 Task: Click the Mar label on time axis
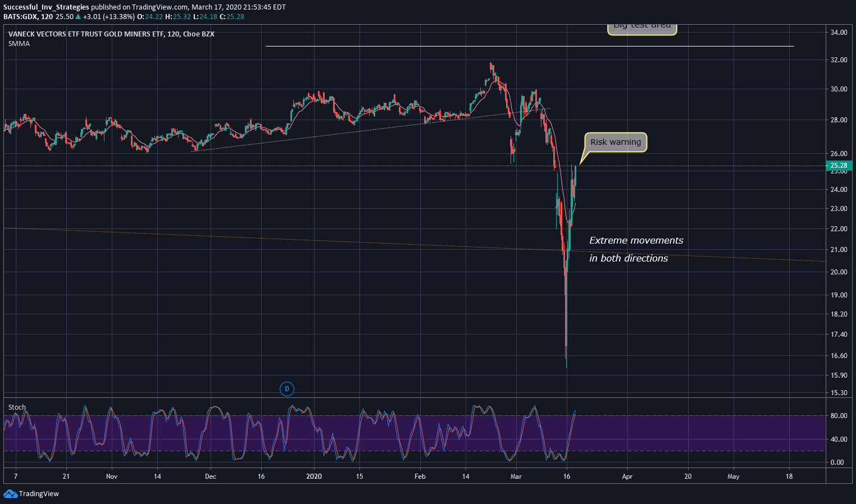[x=516, y=476]
